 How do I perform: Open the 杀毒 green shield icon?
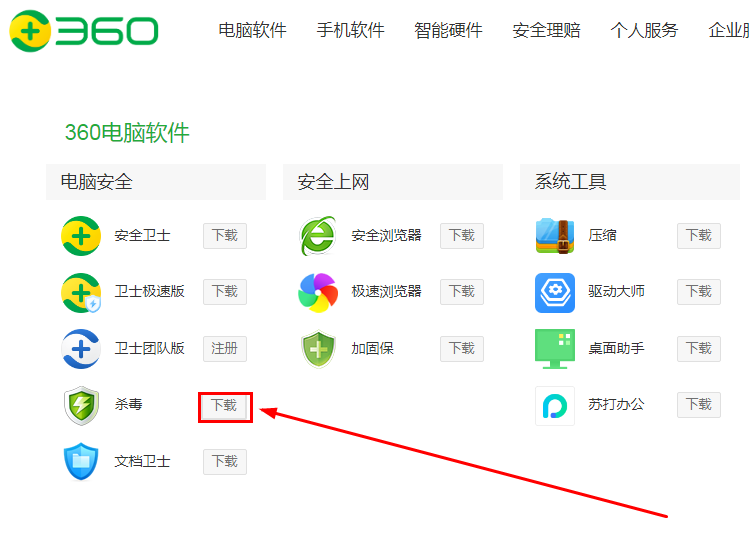[x=81, y=406]
